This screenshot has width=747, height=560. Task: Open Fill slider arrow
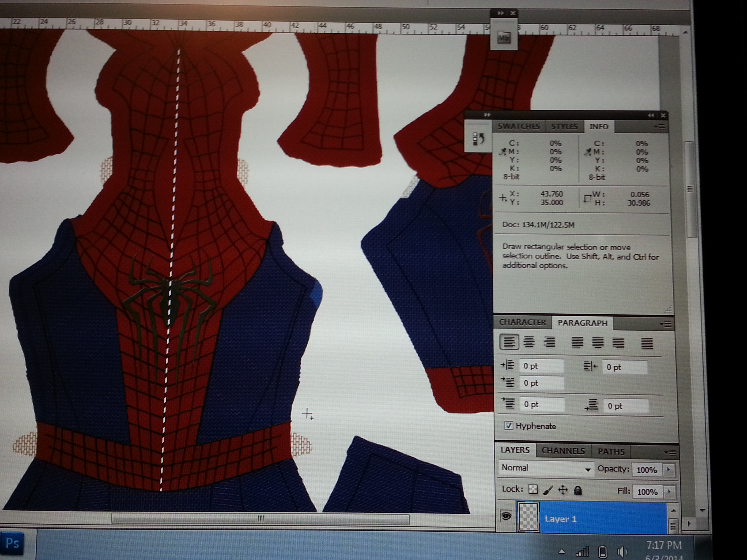tap(669, 491)
